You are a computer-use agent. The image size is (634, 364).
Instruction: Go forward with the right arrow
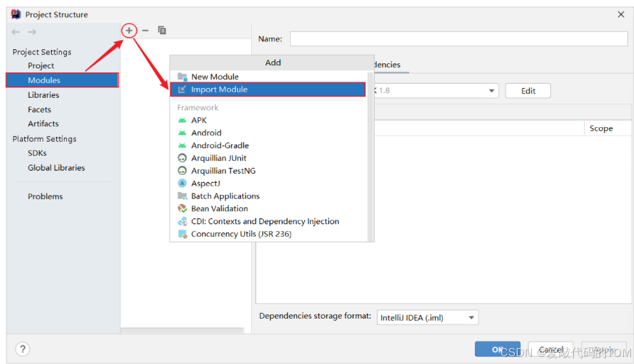click(x=33, y=32)
